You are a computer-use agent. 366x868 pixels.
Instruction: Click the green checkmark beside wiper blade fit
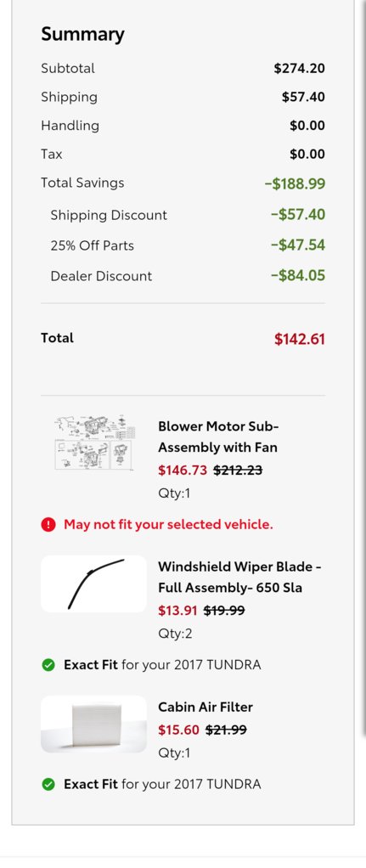[x=48, y=665]
